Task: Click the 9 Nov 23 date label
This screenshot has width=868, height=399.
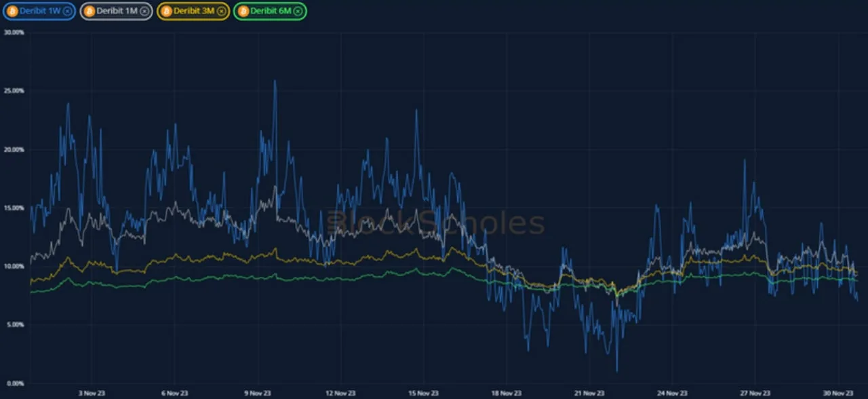Action: click(257, 393)
